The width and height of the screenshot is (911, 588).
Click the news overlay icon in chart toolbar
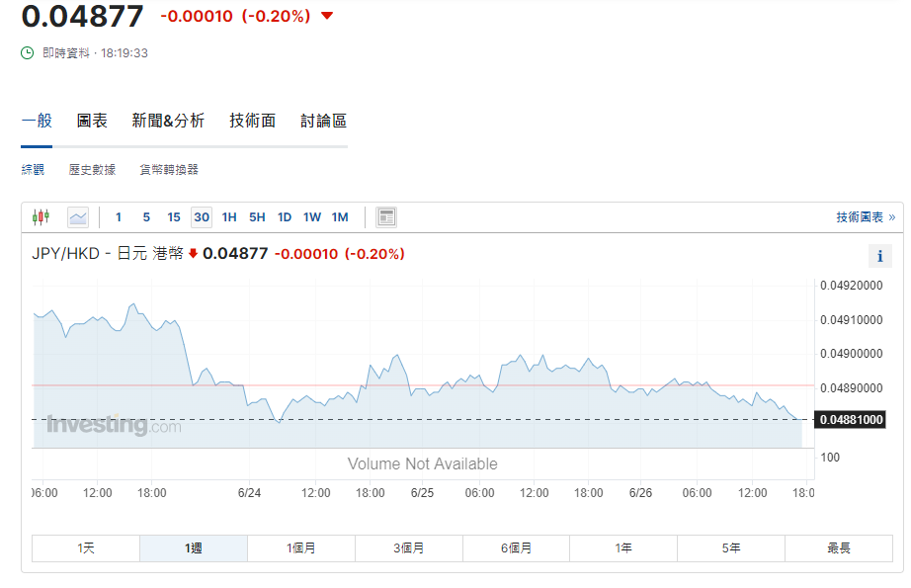pos(386,216)
